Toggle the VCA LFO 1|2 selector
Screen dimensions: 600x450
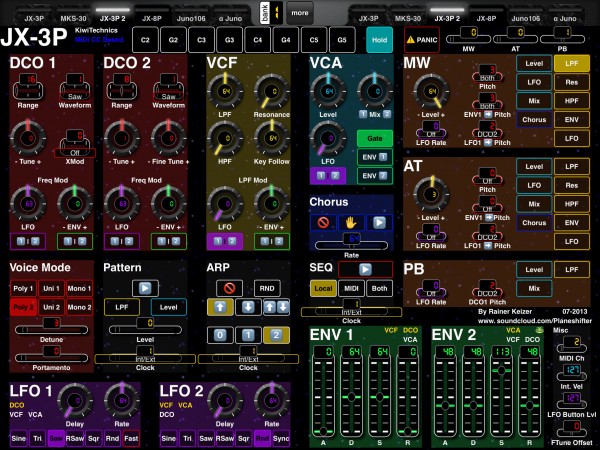(x=328, y=176)
